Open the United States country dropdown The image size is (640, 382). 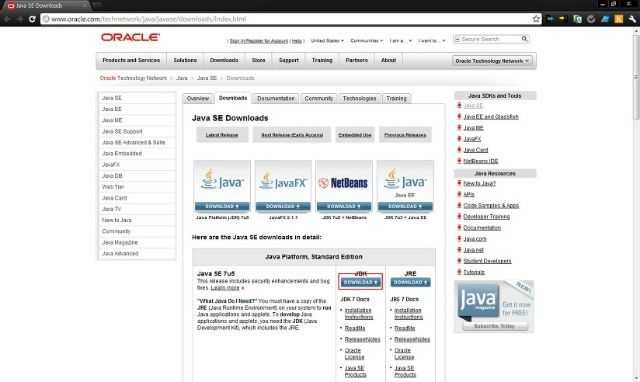pyautogui.click(x=327, y=41)
